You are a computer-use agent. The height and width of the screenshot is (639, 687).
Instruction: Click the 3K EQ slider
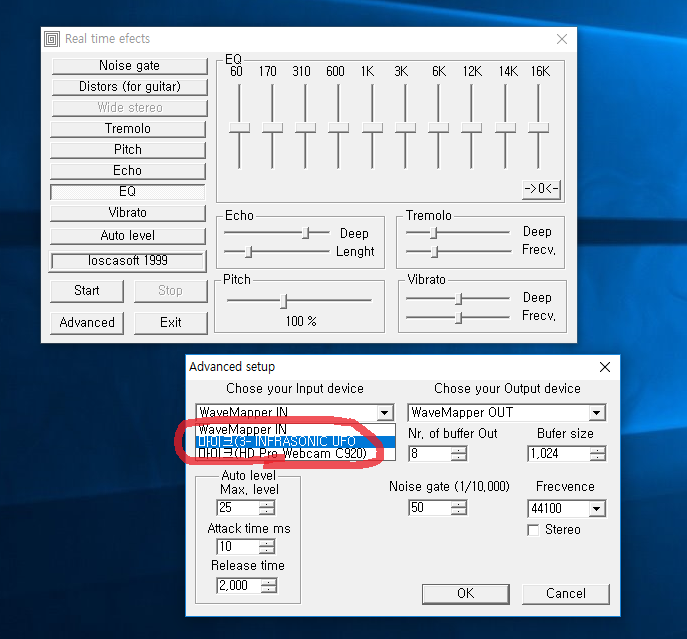click(405, 127)
